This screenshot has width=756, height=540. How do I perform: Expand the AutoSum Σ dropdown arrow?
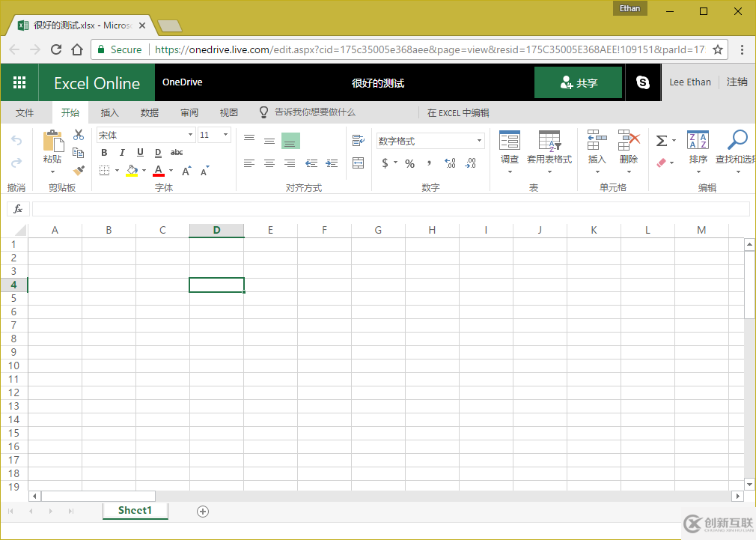[x=674, y=141]
